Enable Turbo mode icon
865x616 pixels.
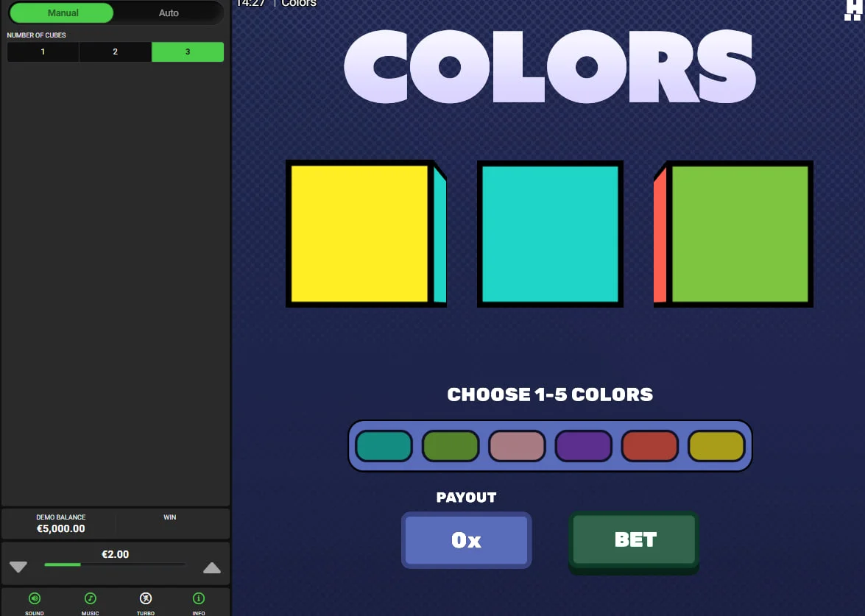(146, 598)
